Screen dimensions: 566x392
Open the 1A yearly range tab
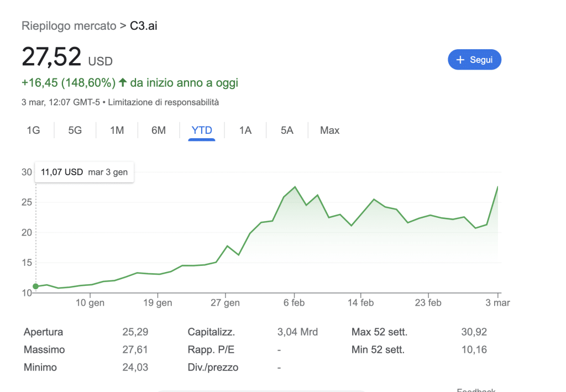click(x=245, y=130)
